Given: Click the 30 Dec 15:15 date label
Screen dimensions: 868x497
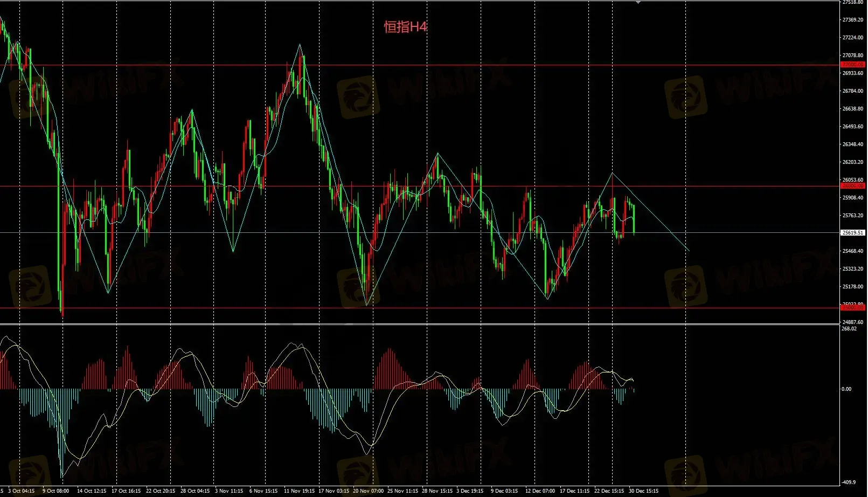Looking at the screenshot, I should [643, 491].
